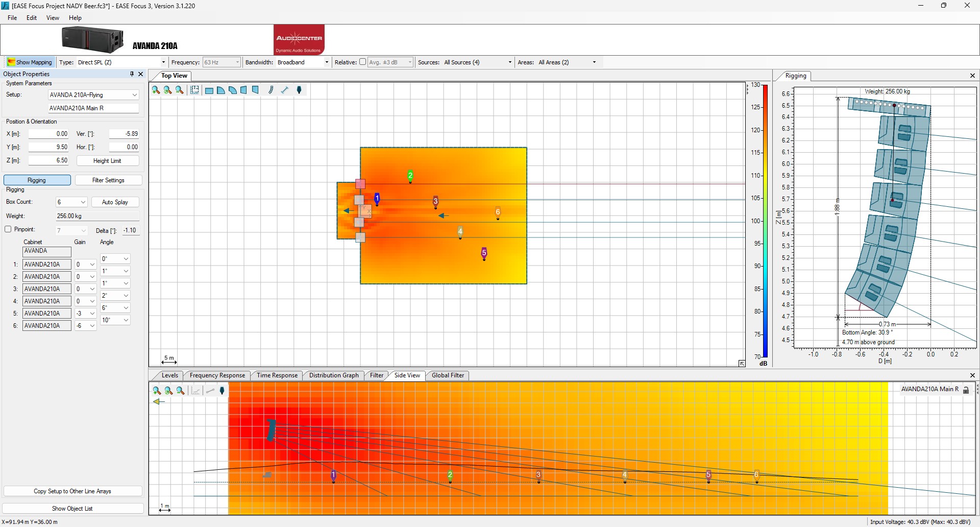Select receiver marker 2 in Top View
The image size is (980, 527).
410,177
